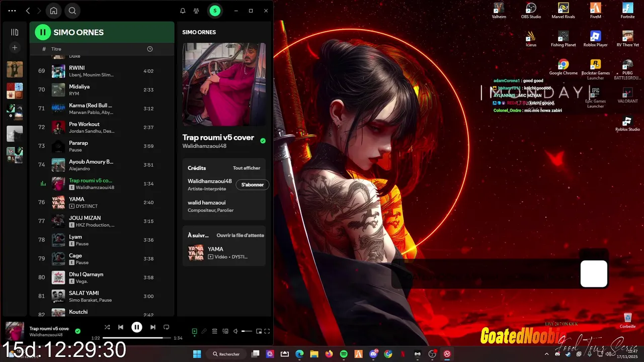This screenshot has width=644, height=362.
Task: Seek within the song progress bar
Action: (x=136, y=338)
